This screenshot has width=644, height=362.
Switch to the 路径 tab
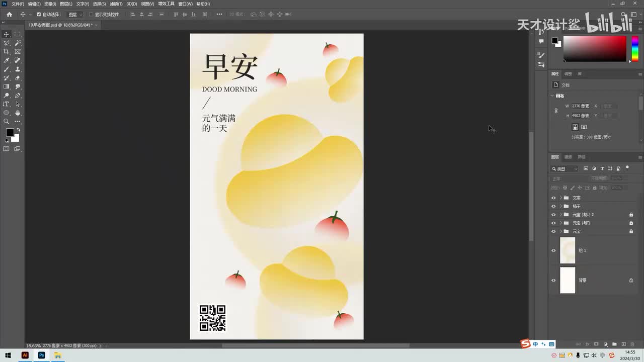click(x=582, y=157)
